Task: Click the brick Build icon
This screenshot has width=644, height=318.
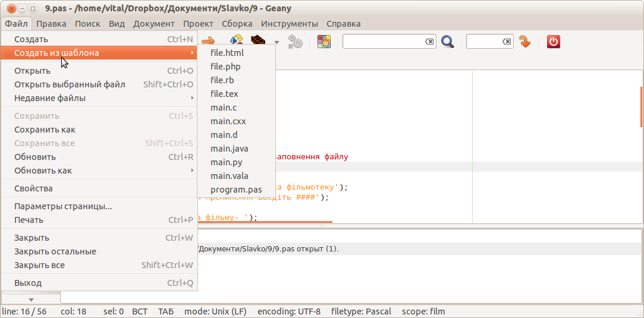Action: click(x=258, y=41)
